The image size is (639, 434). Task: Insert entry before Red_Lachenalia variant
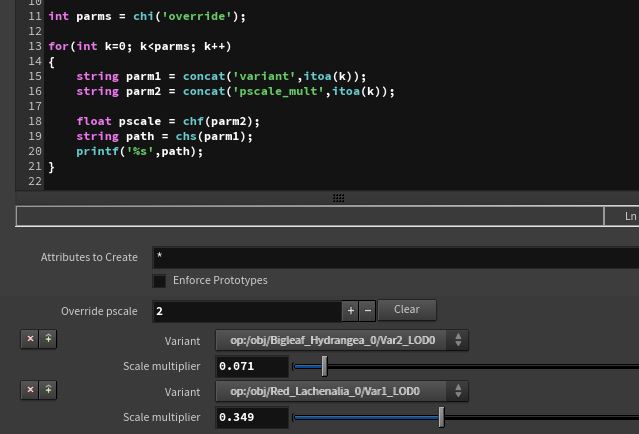coord(48,390)
